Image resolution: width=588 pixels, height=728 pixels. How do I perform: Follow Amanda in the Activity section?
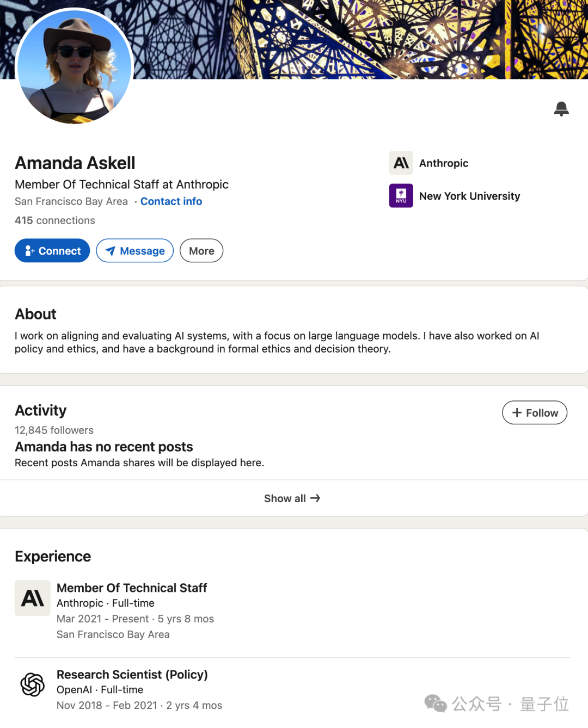click(535, 413)
